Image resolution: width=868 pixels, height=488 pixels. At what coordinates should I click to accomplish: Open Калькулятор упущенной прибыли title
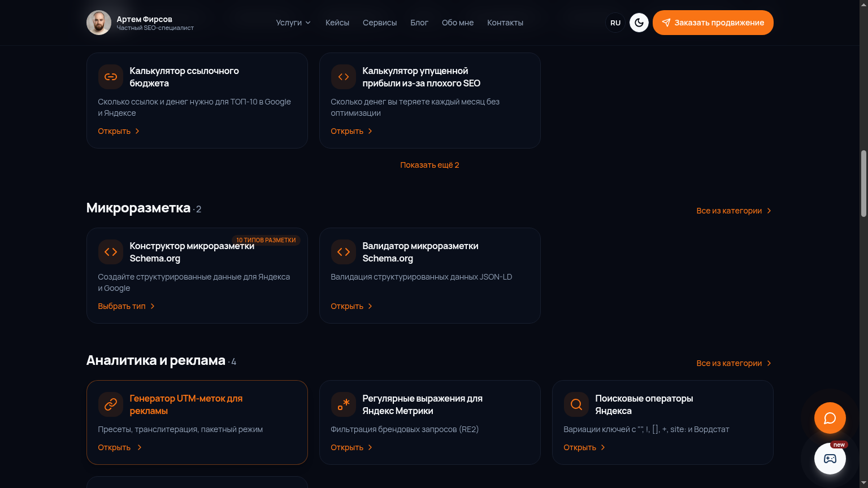[422, 77]
